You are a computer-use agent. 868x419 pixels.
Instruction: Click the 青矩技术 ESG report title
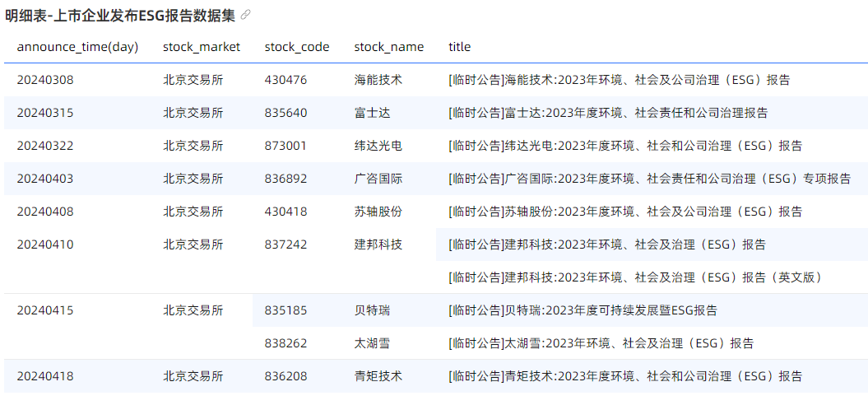(x=625, y=376)
